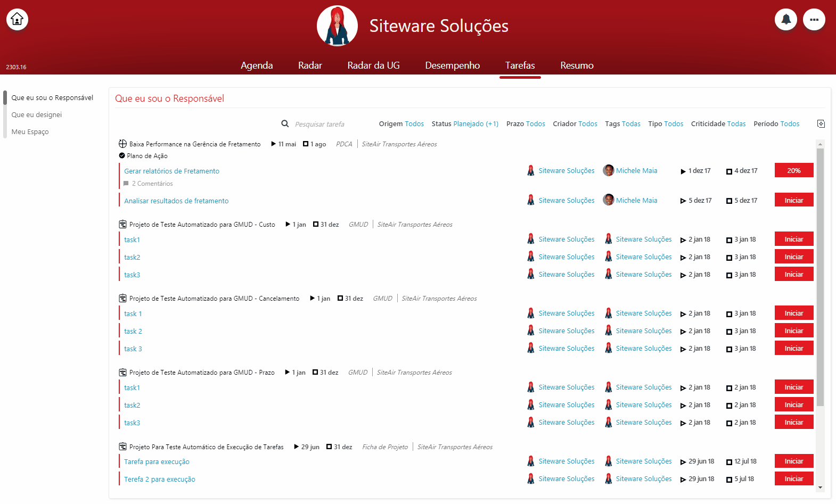Open Tarefa para execução task link

point(157,462)
